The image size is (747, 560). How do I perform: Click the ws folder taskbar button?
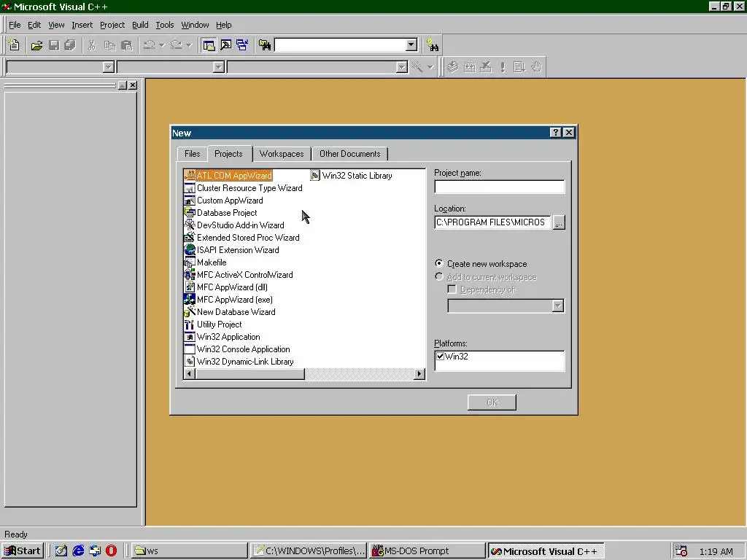coord(189,551)
